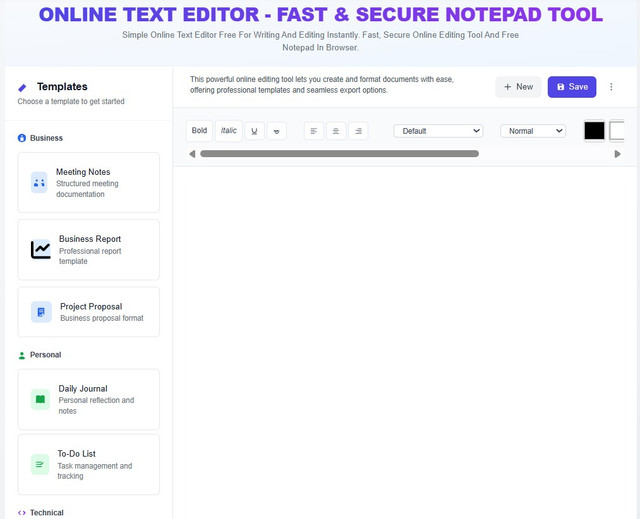The image size is (640, 519).
Task: Align text left
Action: point(314,131)
